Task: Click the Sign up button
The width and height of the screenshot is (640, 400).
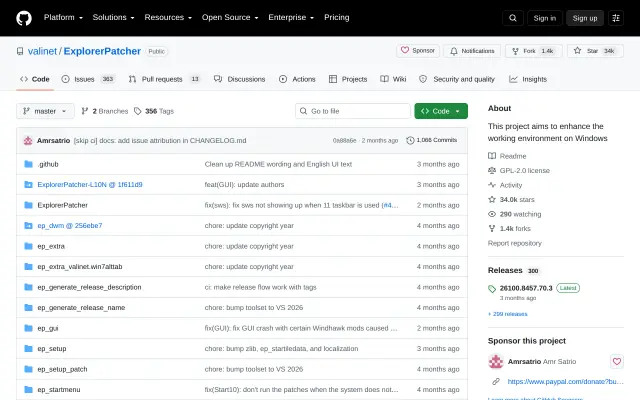Action: (x=584, y=18)
